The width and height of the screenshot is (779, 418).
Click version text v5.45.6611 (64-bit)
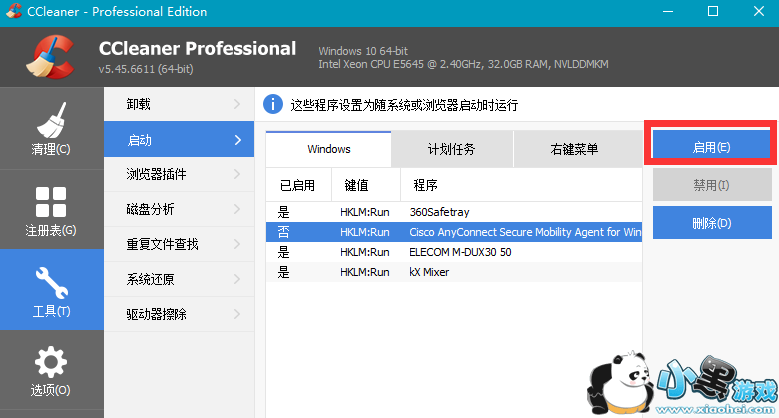146,69
